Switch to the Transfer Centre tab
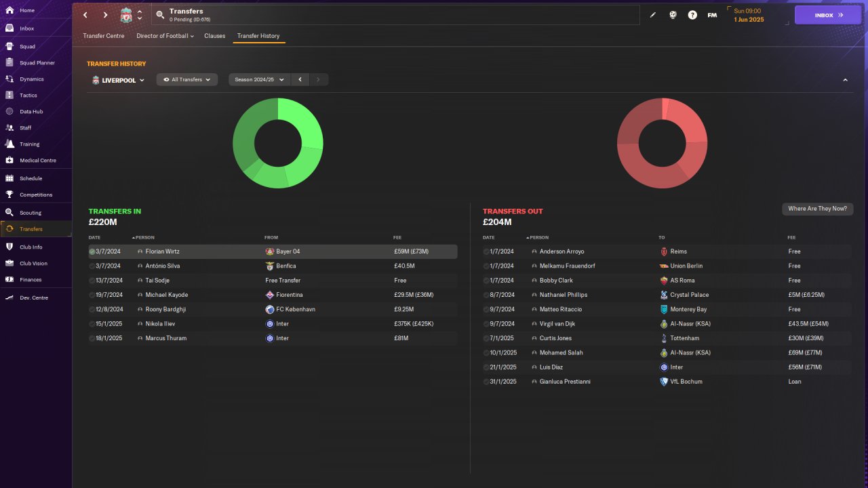Viewport: 868px width, 488px height. pyautogui.click(x=104, y=36)
